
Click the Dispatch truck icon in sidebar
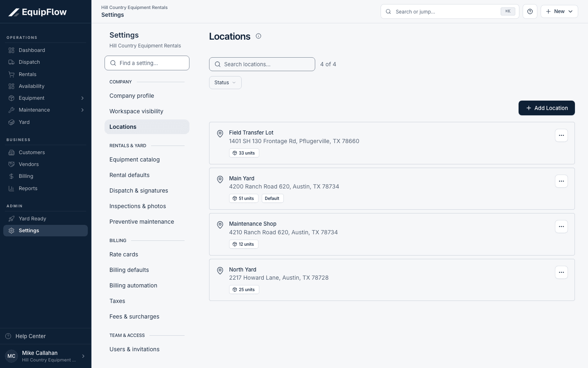pyautogui.click(x=11, y=62)
